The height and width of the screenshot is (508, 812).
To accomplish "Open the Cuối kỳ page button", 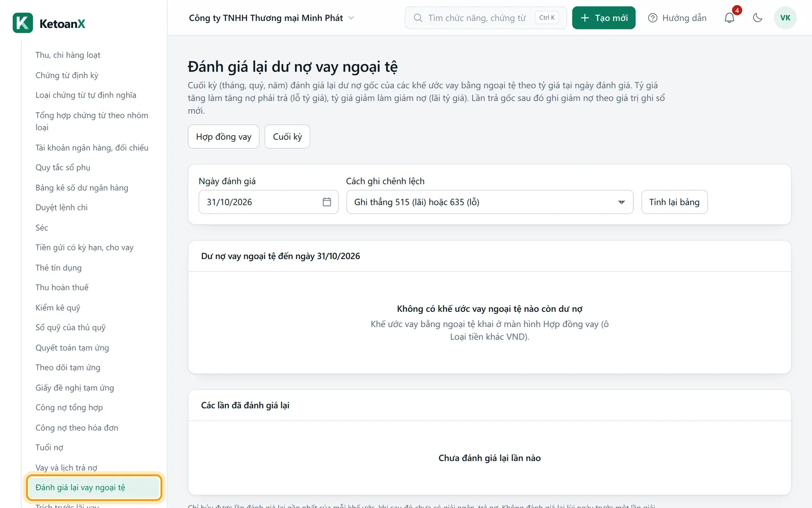I will pos(287,137).
